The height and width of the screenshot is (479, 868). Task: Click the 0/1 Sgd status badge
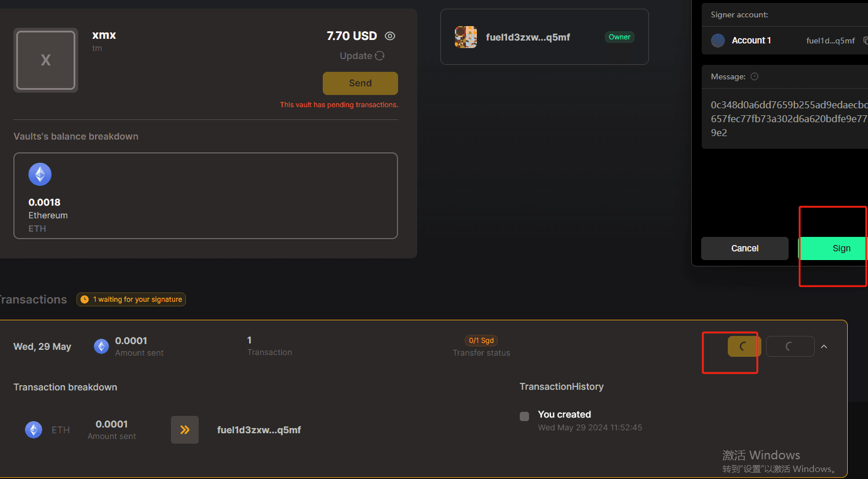click(482, 341)
